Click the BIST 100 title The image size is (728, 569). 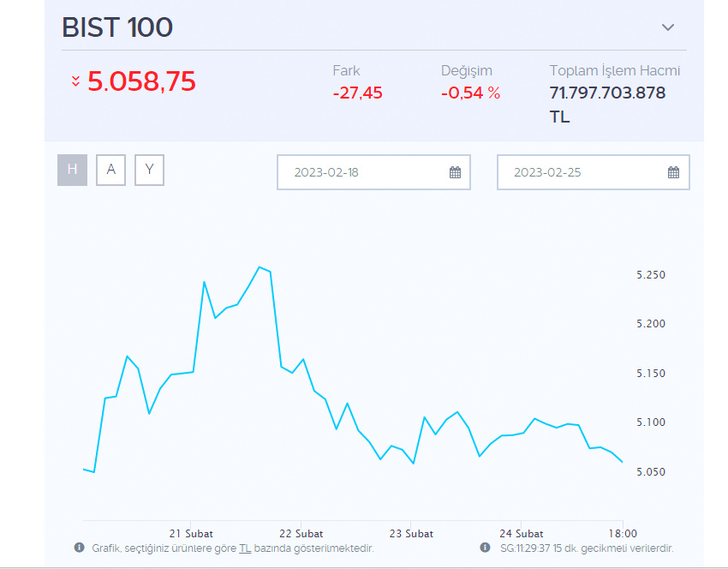[117, 27]
